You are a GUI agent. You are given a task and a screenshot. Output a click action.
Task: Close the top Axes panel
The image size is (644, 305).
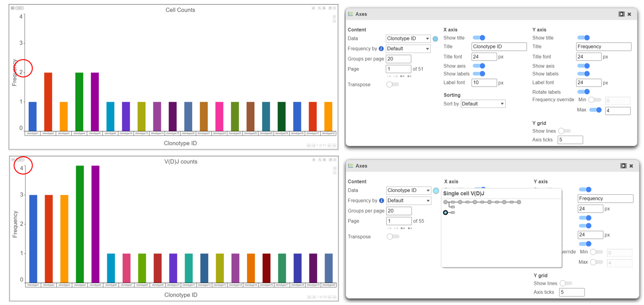[x=629, y=14]
